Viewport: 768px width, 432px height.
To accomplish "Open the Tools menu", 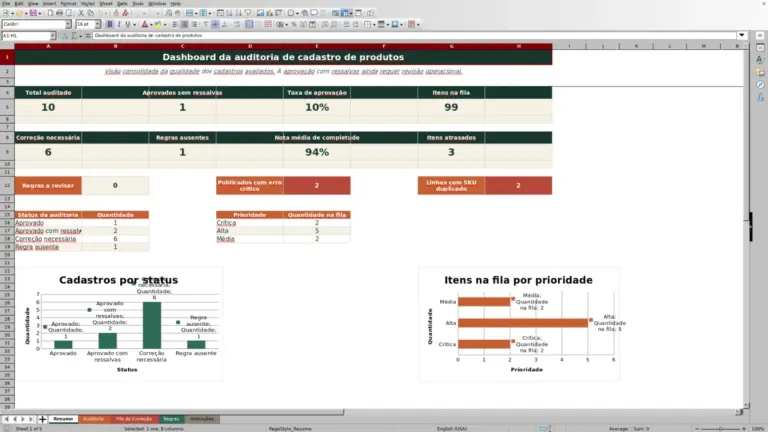I will point(138,3).
